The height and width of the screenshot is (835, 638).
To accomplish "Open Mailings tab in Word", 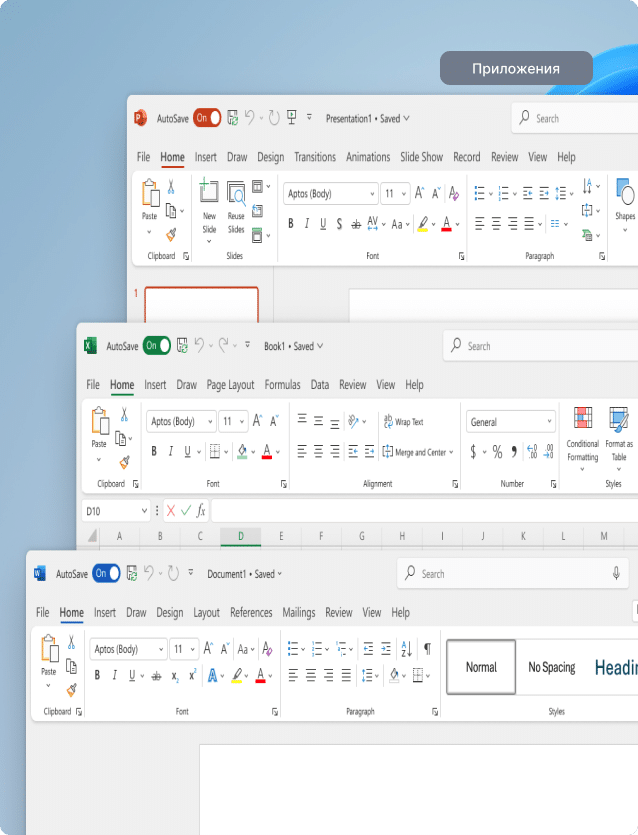I will [x=298, y=612].
